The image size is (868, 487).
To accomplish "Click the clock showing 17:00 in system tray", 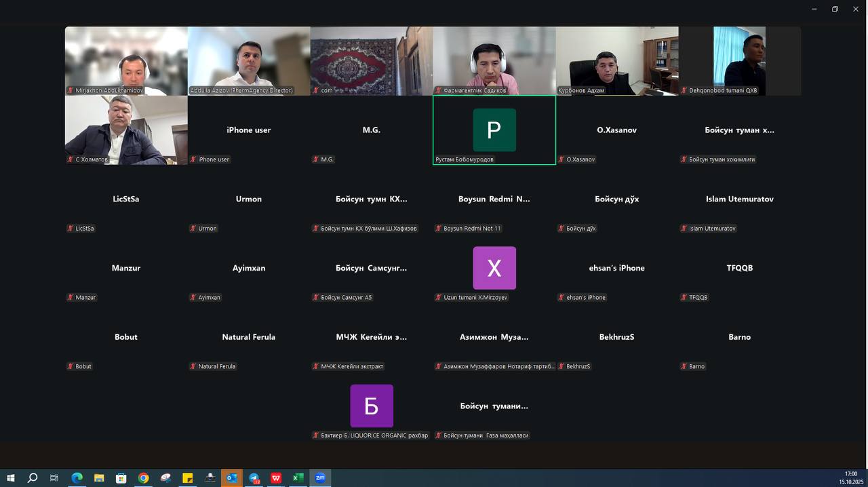I will pyautogui.click(x=851, y=474).
